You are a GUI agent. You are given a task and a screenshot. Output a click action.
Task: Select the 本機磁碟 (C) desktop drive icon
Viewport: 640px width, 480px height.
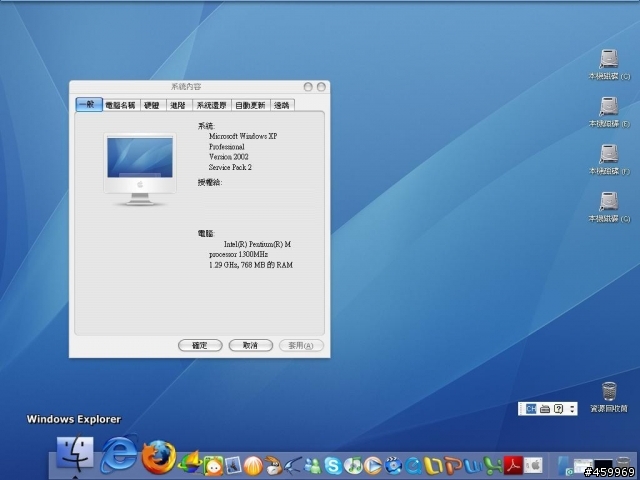coord(609,64)
